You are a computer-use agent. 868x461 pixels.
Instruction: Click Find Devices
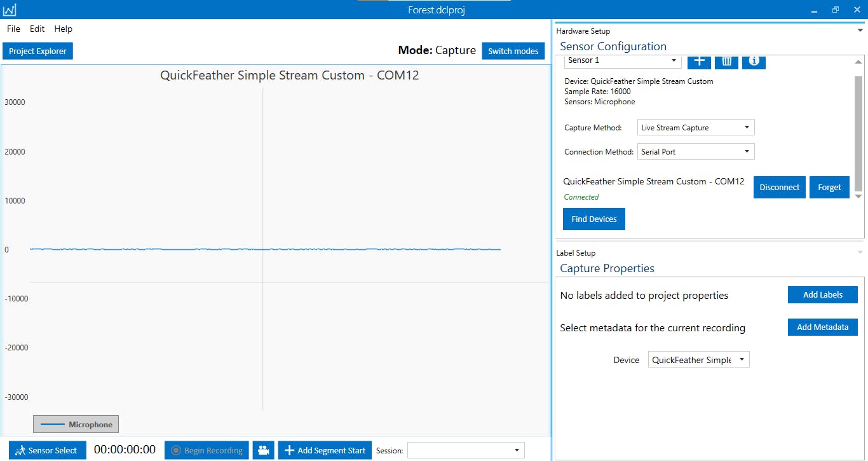594,219
